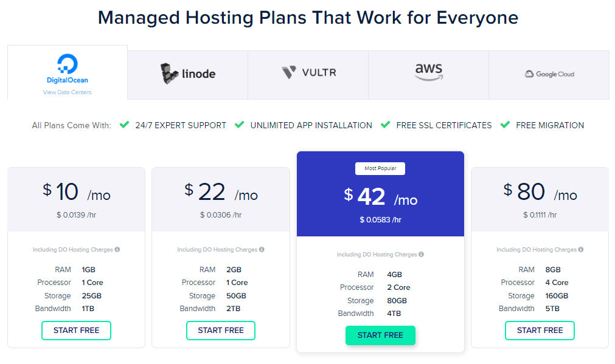Select the Google Cloud provider logo
Screen dimensions: 615x364
(549, 74)
